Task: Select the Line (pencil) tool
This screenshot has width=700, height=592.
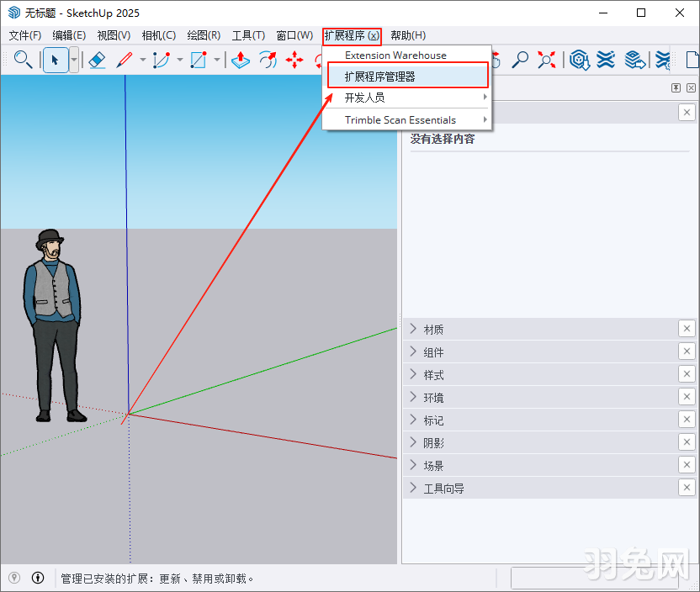Action: coord(125,60)
